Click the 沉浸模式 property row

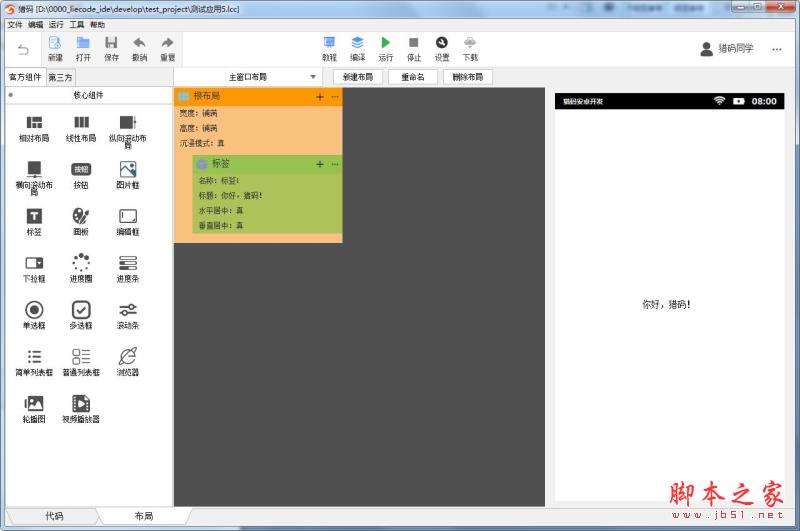pyautogui.click(x=258, y=143)
